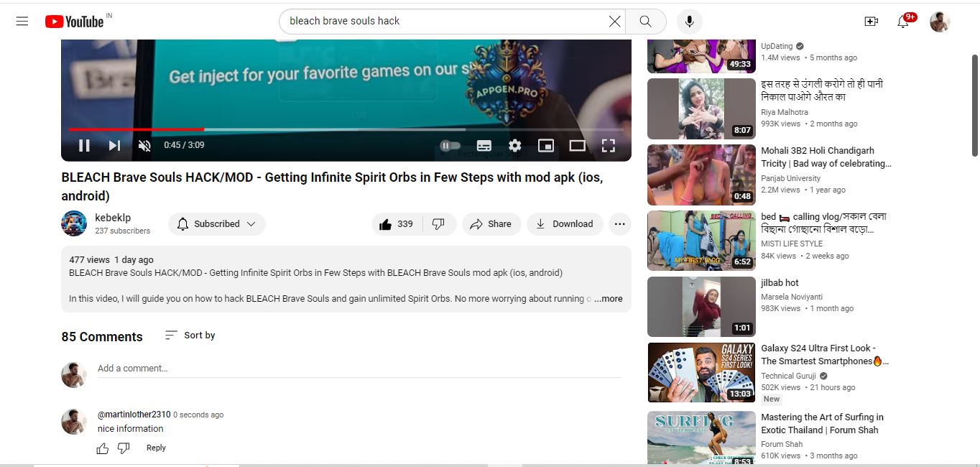Enter full screen mode

click(608, 146)
